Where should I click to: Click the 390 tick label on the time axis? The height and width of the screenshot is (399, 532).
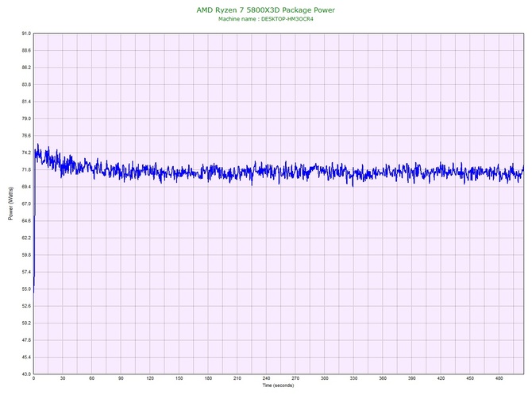(x=412, y=378)
